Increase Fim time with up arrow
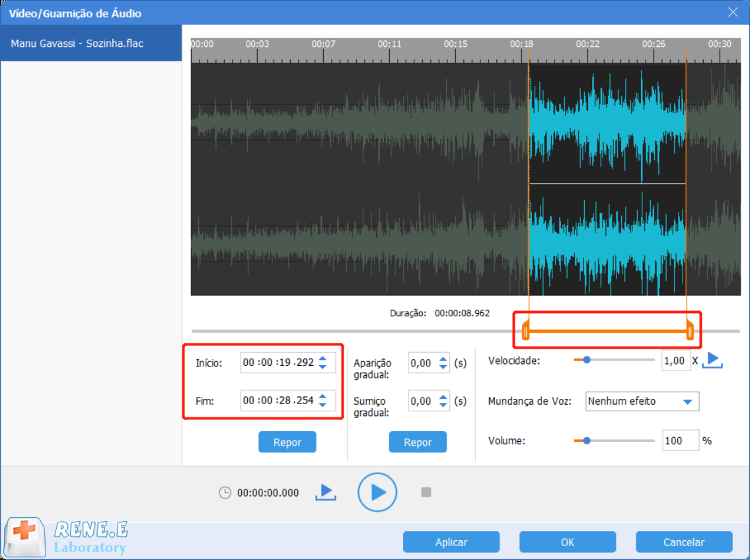Image resolution: width=750 pixels, height=560 pixels. (323, 396)
